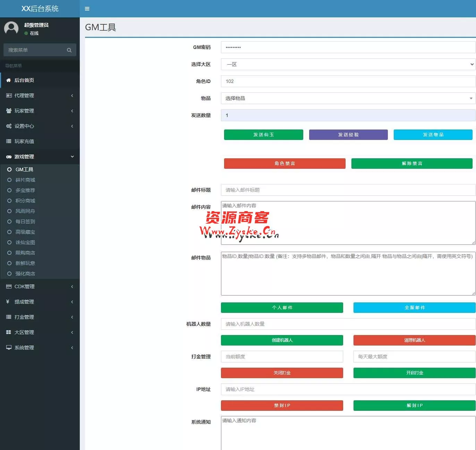Open the 系统管理 menu item

[x=40, y=348]
